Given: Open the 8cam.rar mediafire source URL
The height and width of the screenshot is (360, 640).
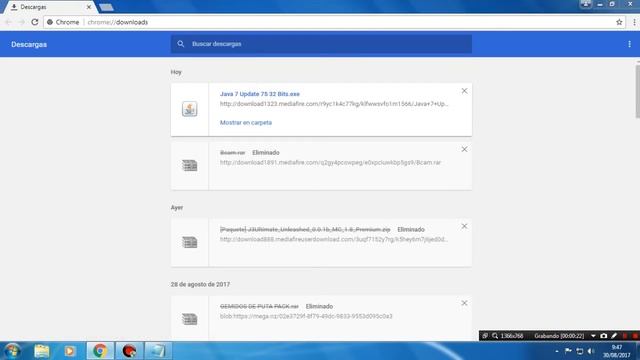Looking at the screenshot, I should pyautogui.click(x=330, y=162).
